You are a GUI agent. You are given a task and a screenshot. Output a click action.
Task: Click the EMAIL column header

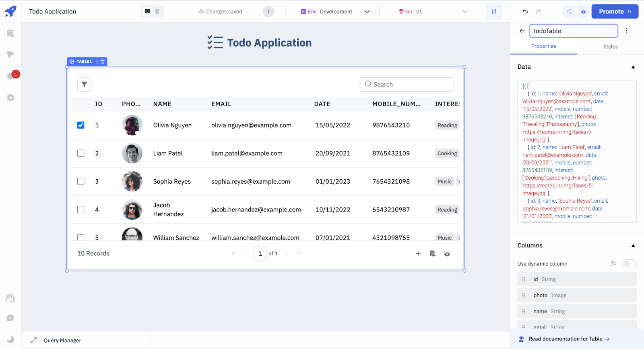[221, 104]
